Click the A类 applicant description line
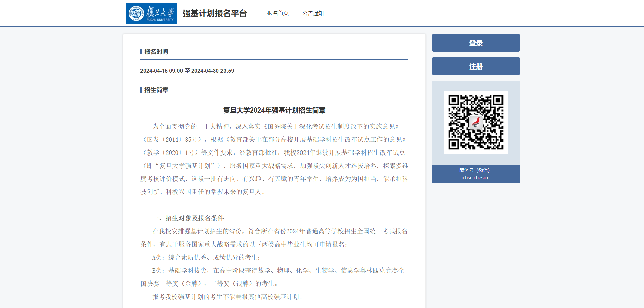This screenshot has height=308, width=644. pyautogui.click(x=206, y=257)
